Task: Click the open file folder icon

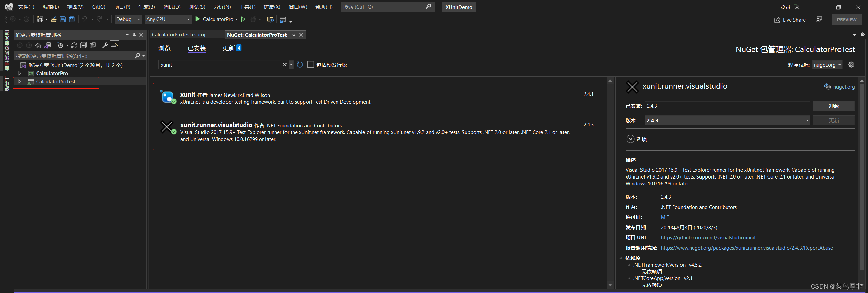Action: [x=53, y=19]
